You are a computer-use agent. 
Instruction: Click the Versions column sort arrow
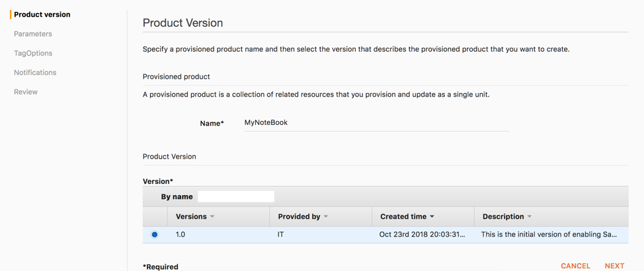click(x=212, y=217)
